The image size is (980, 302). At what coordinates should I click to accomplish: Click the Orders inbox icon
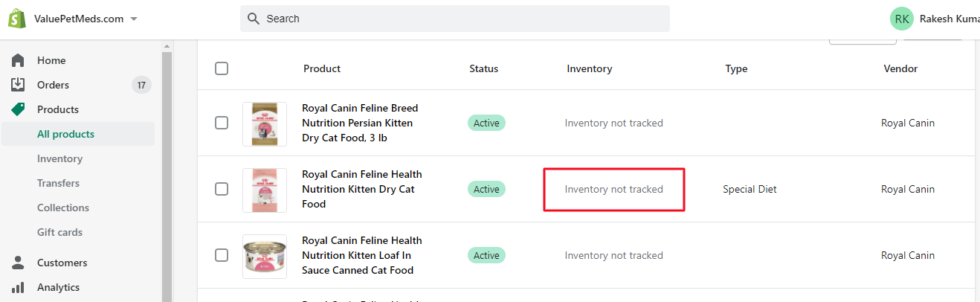pos(18,85)
